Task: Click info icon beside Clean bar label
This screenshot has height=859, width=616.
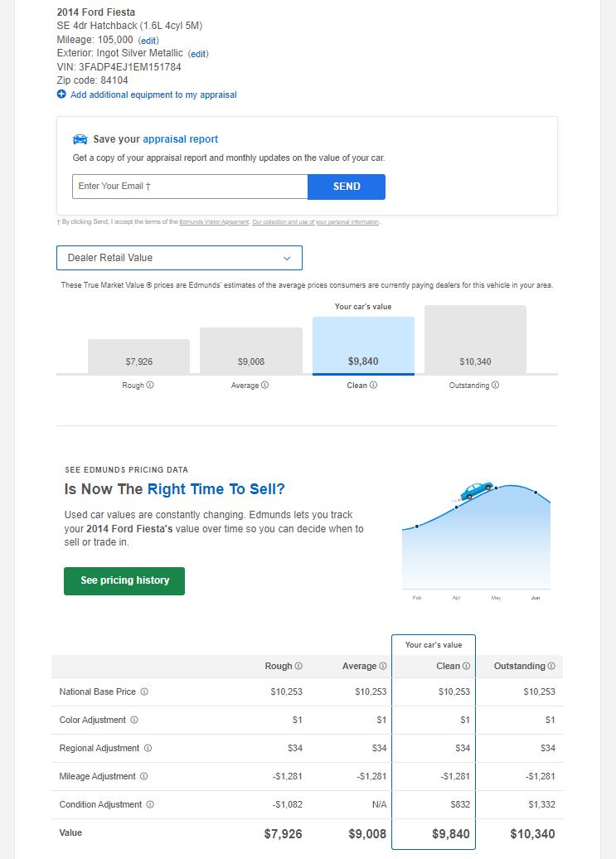Action: click(x=374, y=386)
